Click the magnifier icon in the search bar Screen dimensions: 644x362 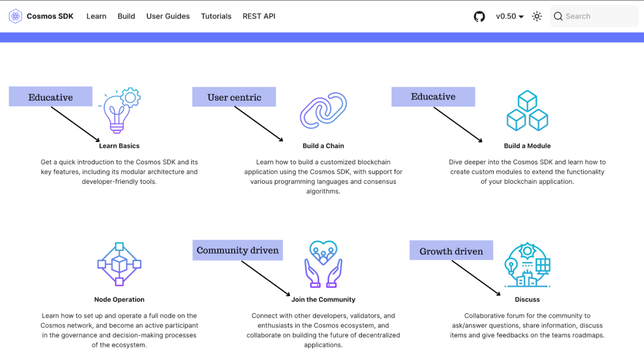coord(558,16)
